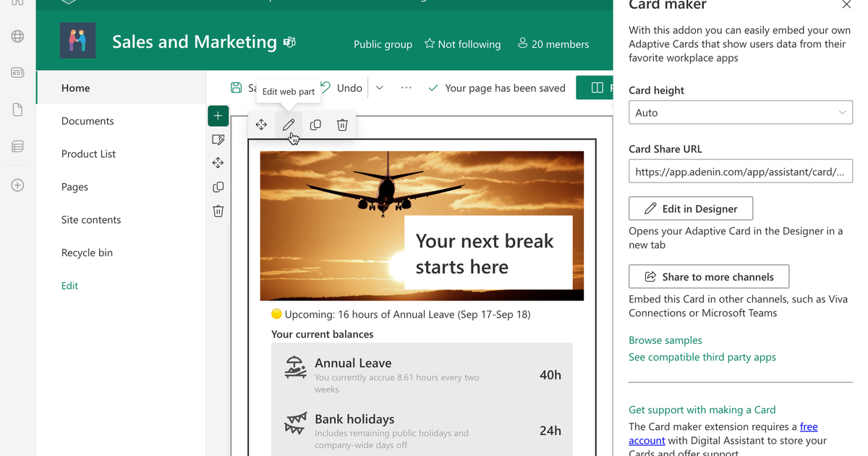
Task: Open the Browse samples link
Action: [665, 339]
